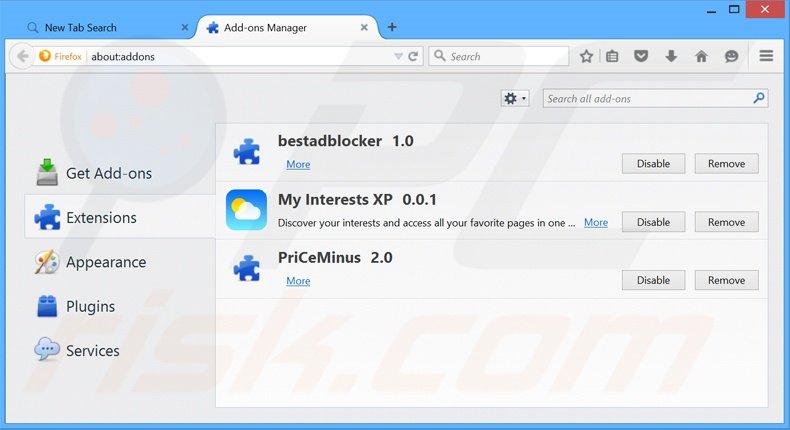Remove the bestadblocker extension
790x430 pixels.
727,164
